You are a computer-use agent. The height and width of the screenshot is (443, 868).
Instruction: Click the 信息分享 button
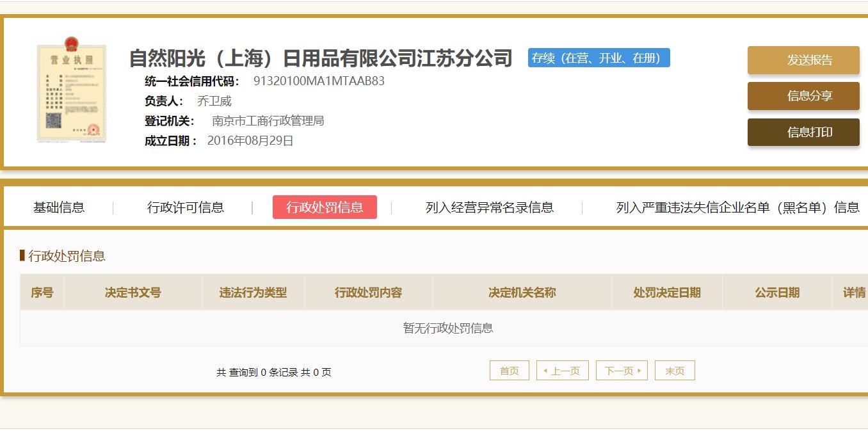[803, 96]
